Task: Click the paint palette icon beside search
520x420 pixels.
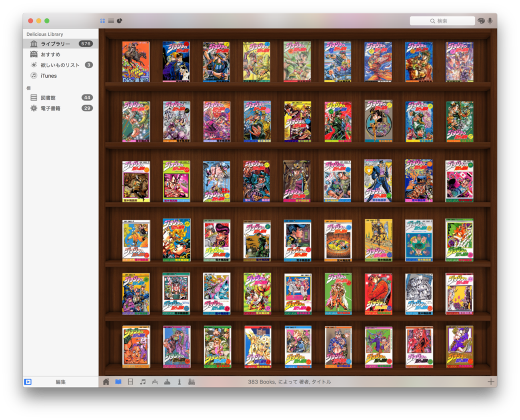Action: (x=481, y=21)
